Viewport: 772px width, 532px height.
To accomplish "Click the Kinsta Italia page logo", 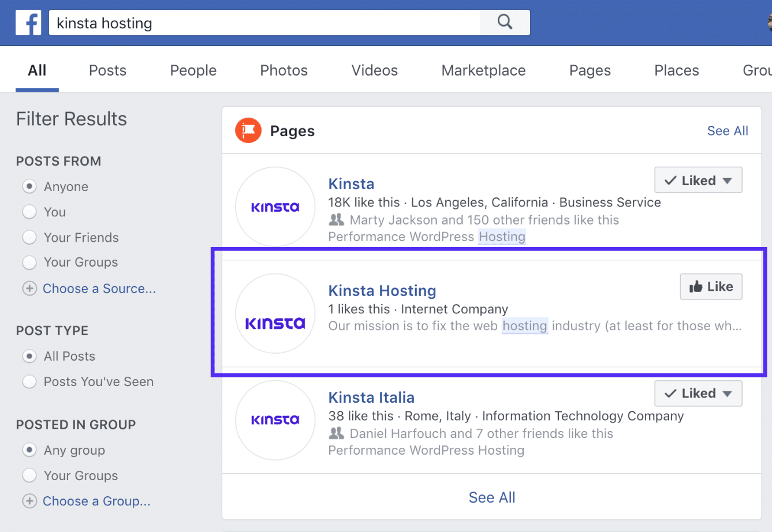I will coord(275,420).
